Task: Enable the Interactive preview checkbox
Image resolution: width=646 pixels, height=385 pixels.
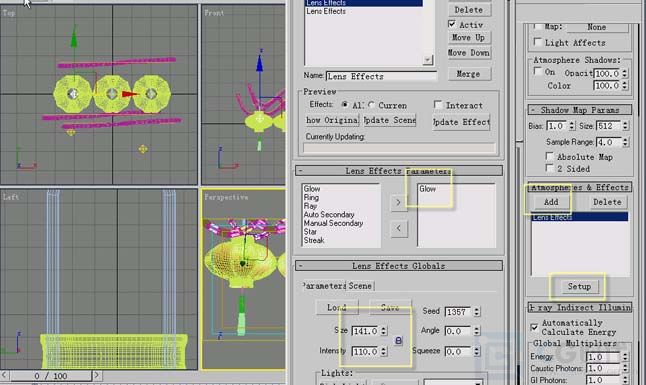Action: (438, 105)
